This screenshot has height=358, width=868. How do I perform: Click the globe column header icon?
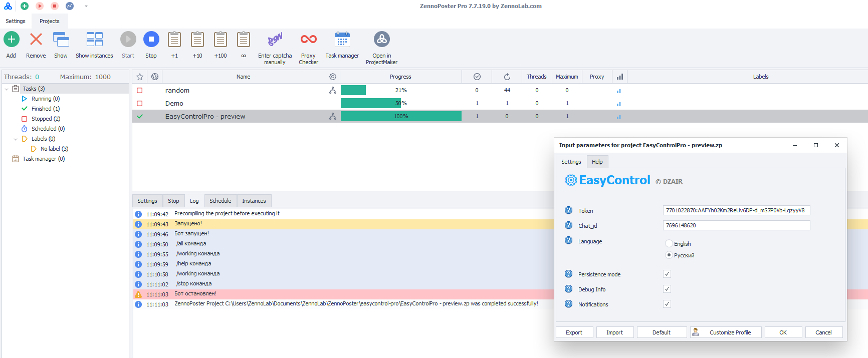[155, 77]
